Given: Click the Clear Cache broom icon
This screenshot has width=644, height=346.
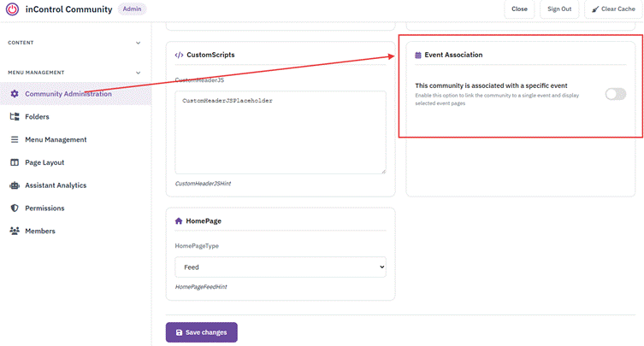Looking at the screenshot, I should click(595, 9).
